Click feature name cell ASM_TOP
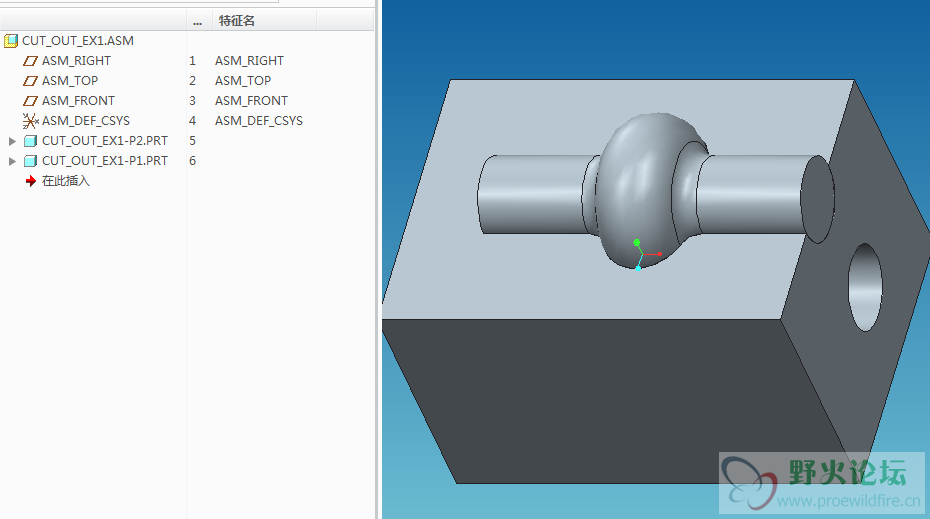 coord(243,81)
